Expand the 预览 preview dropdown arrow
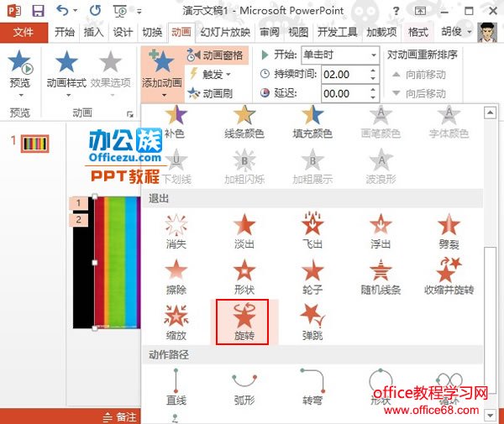The height and width of the screenshot is (424, 504). tap(20, 96)
